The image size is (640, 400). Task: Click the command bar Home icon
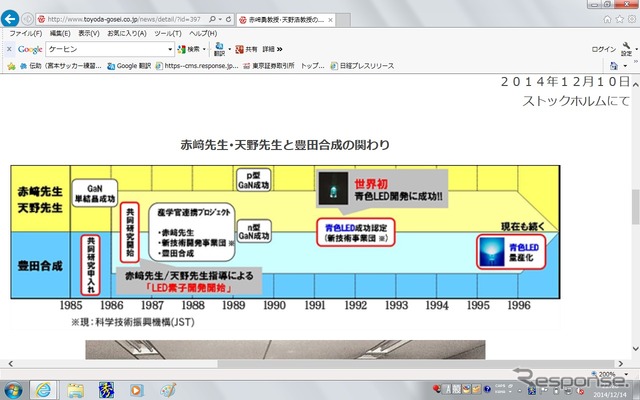[x=613, y=66]
